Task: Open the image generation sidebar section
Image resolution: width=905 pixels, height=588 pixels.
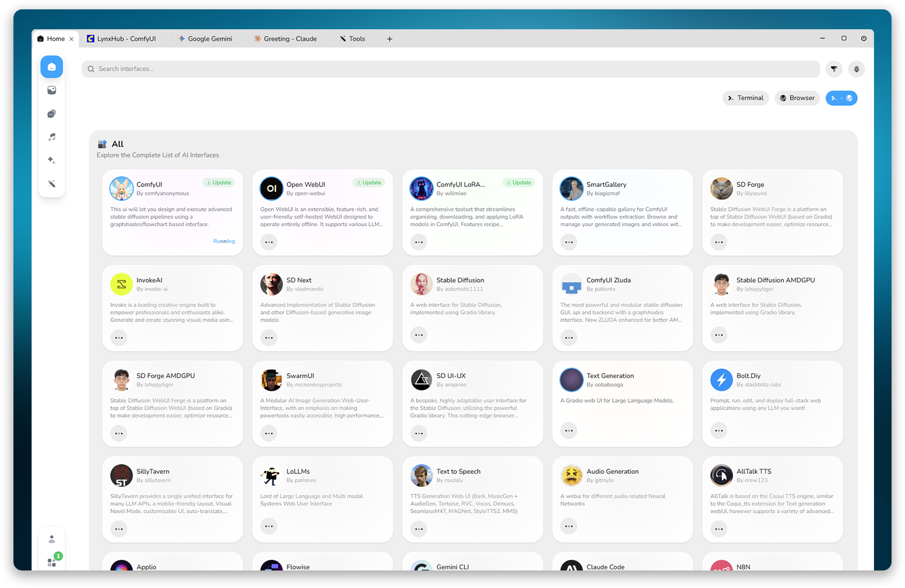Action: pyautogui.click(x=51, y=90)
